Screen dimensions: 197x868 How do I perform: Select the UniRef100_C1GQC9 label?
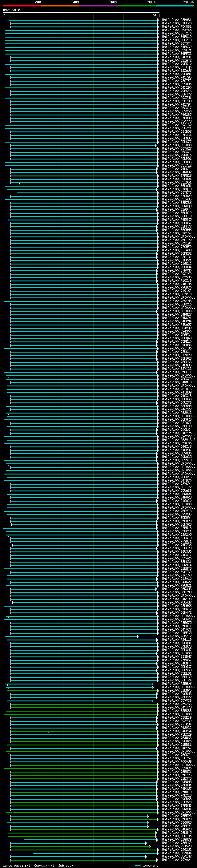(x=177, y=839)
